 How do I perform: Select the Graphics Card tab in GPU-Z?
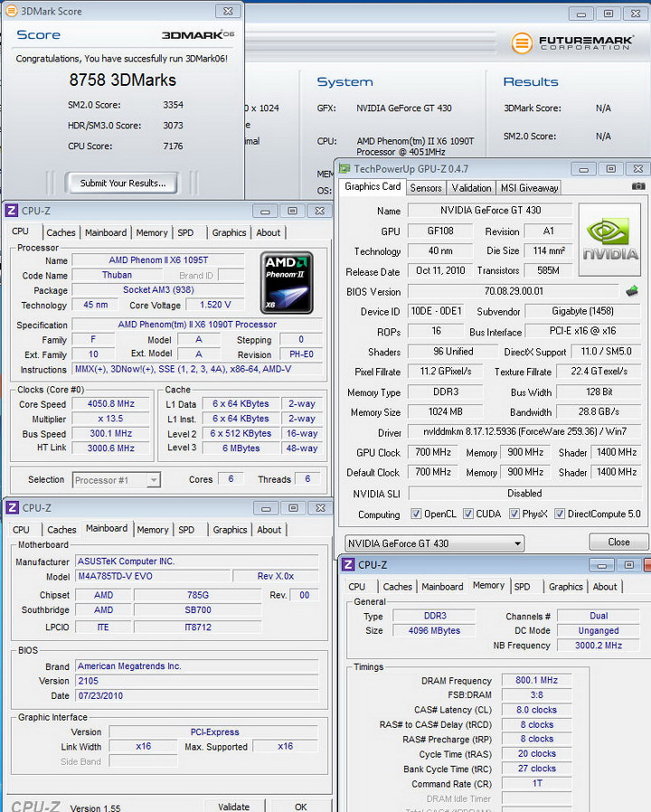tap(373, 186)
